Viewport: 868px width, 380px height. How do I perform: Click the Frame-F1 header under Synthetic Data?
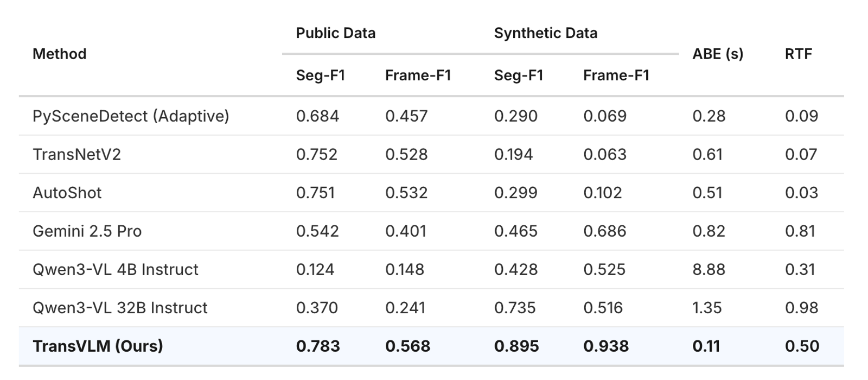coord(616,75)
